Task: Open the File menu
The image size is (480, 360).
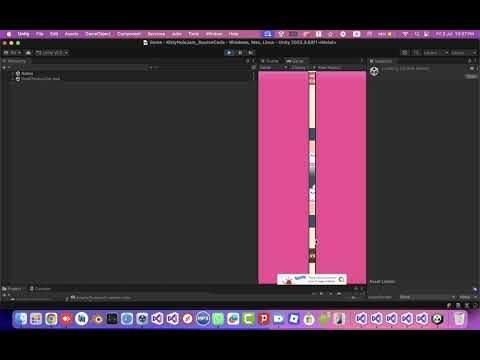Action: pyautogui.click(x=40, y=34)
